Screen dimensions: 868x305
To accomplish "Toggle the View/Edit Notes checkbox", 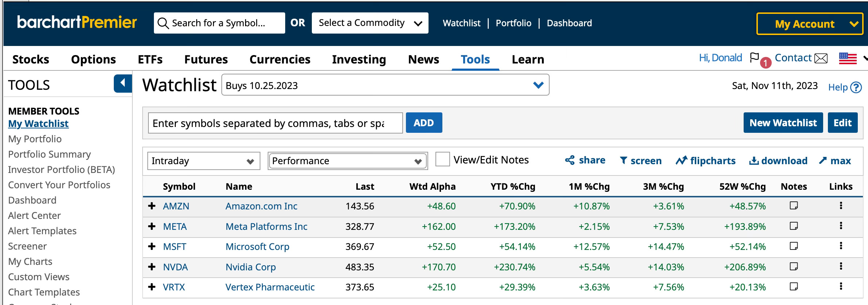I will (442, 159).
